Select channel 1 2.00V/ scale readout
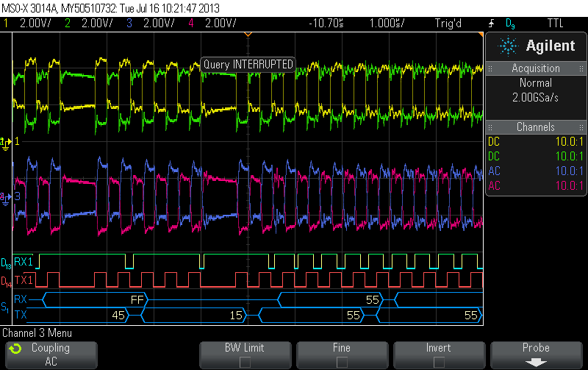The width and height of the screenshot is (588, 370). click(35, 24)
